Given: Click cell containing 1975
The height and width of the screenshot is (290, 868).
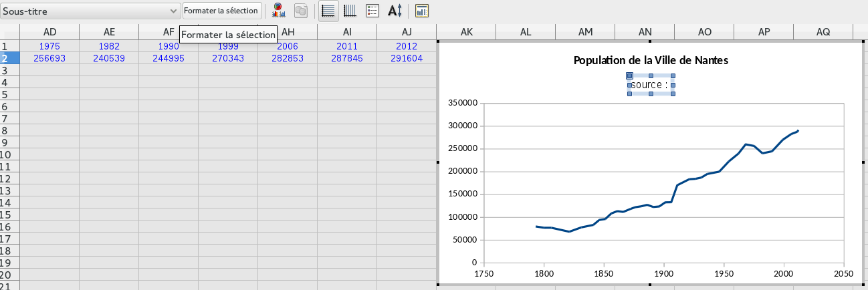Looking at the screenshot, I should [49, 46].
